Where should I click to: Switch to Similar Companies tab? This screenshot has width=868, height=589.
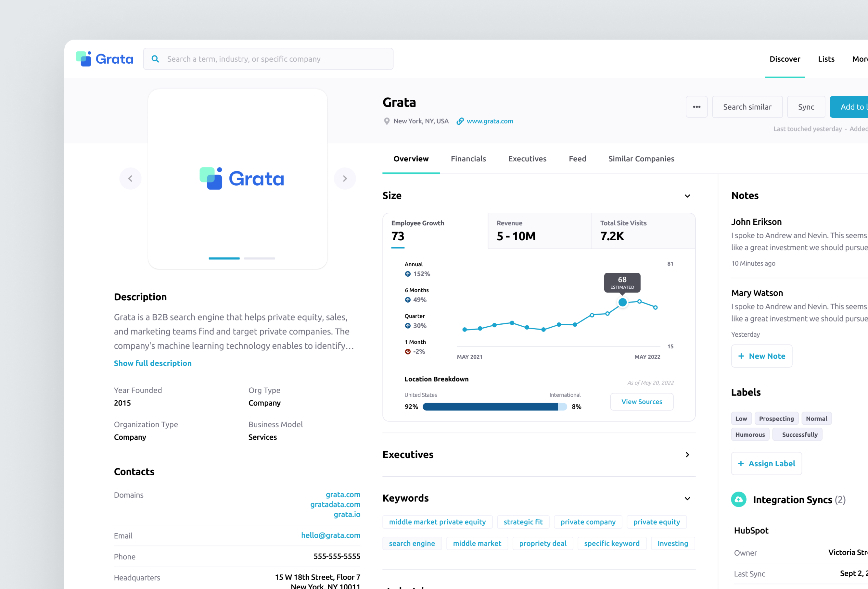(641, 159)
